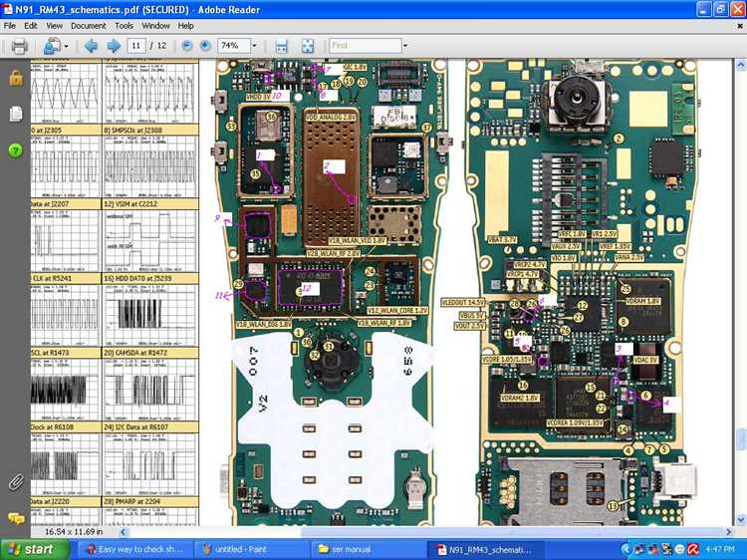Click the horizontal scrollbar thumb
This screenshot has height=560, width=747.
point(510,531)
